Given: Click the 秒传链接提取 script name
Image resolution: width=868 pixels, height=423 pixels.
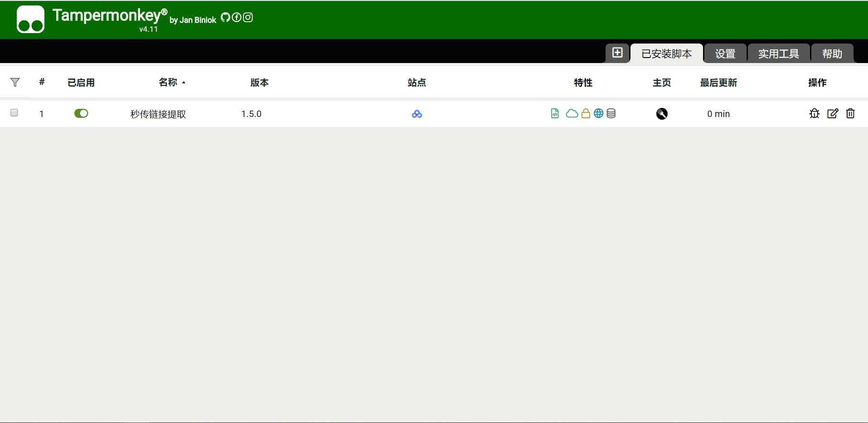Looking at the screenshot, I should point(158,114).
